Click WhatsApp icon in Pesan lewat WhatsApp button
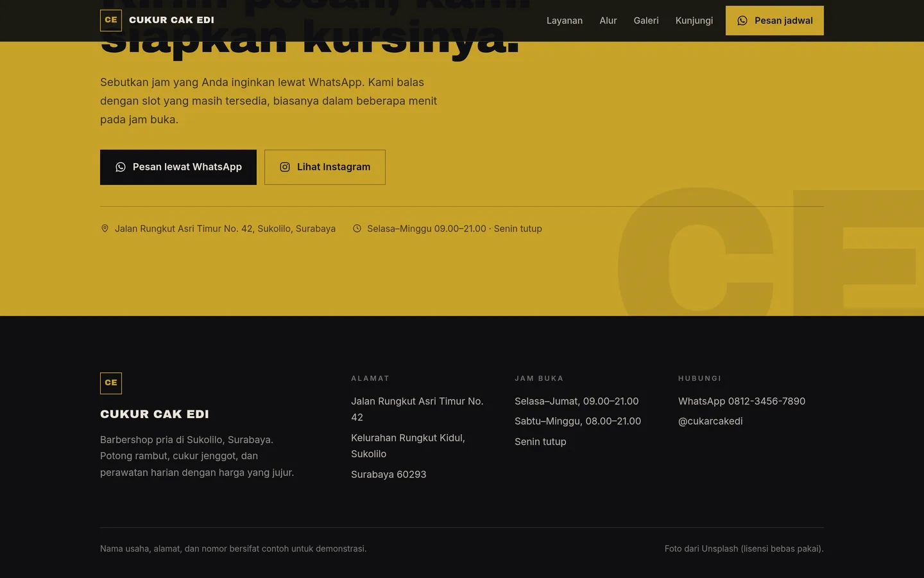This screenshot has width=924, height=578. 121,167
